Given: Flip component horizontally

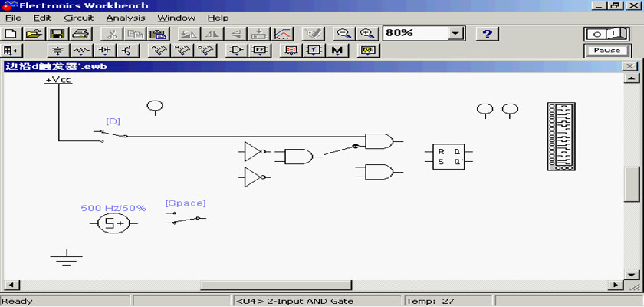Looking at the screenshot, I should [x=213, y=33].
